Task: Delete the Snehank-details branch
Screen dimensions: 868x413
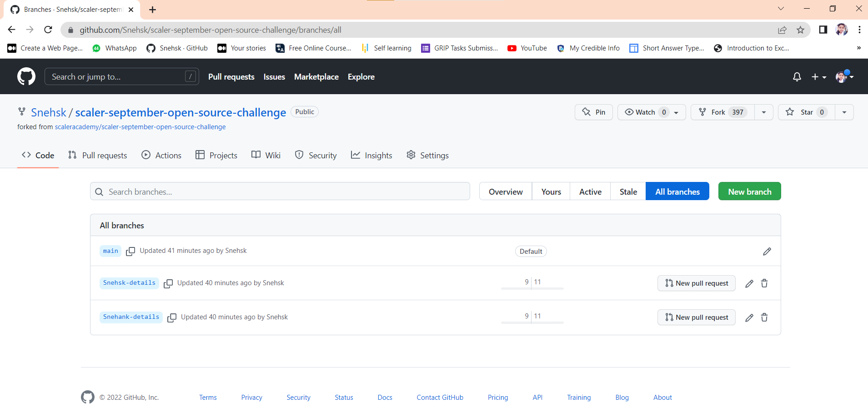Action: (764, 317)
